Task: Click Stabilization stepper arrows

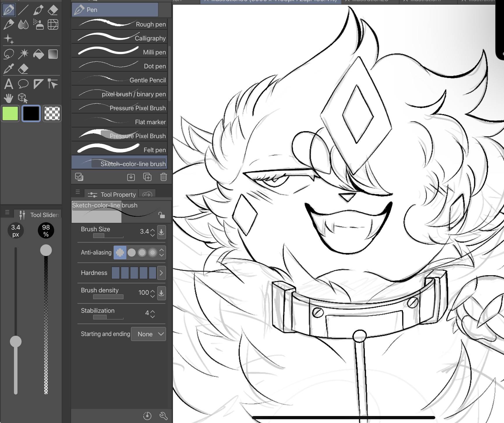Action: pyautogui.click(x=153, y=314)
